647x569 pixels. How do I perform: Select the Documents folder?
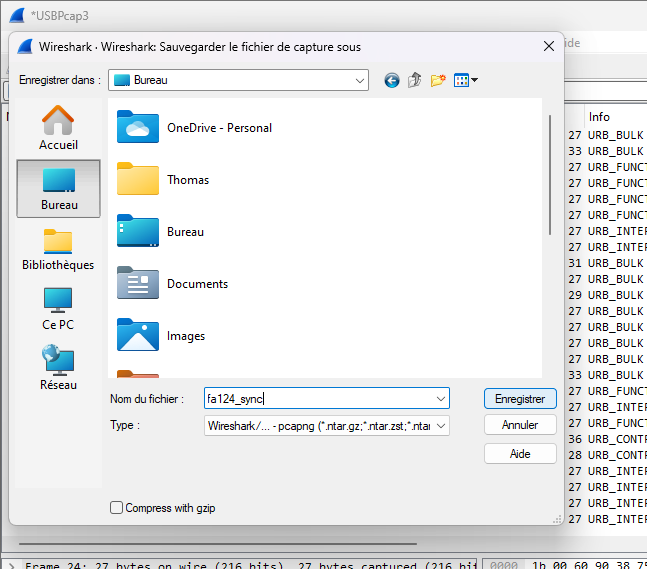point(197,284)
